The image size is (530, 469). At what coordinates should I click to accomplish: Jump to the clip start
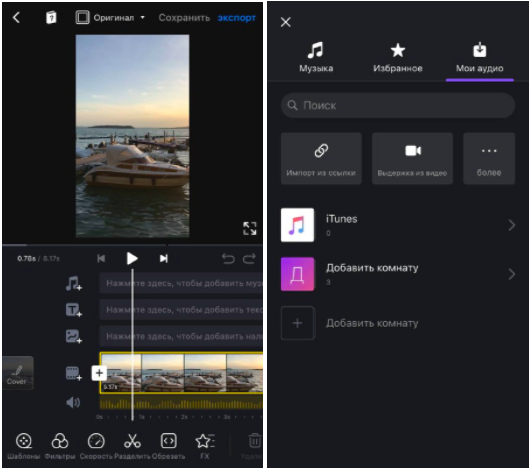[101, 258]
